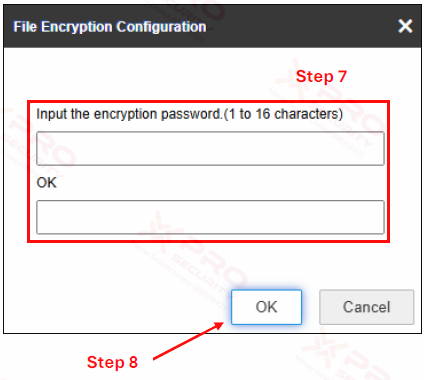Image resolution: width=424 pixels, height=380 pixels.
Task: Click the red arrow pointing to OK
Action: click(188, 341)
